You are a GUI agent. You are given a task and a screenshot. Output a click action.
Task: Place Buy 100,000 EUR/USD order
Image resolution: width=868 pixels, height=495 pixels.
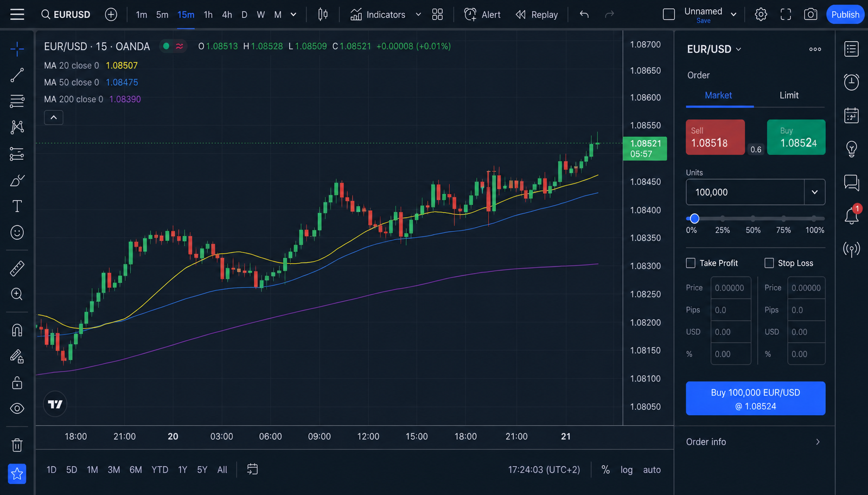coord(756,398)
